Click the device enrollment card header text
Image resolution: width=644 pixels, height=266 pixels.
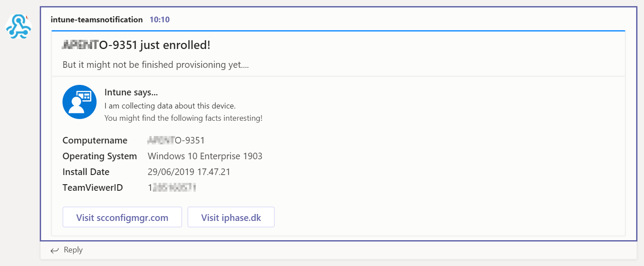point(135,44)
